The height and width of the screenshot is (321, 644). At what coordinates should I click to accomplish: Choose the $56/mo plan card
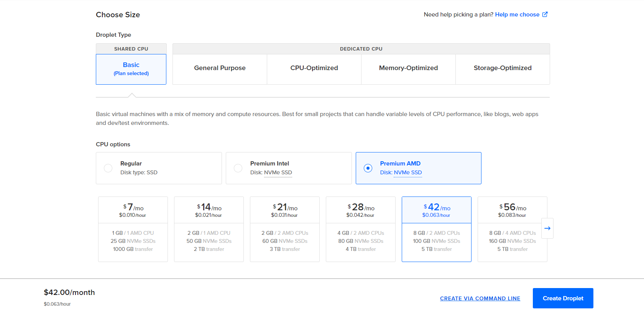pyautogui.click(x=513, y=229)
